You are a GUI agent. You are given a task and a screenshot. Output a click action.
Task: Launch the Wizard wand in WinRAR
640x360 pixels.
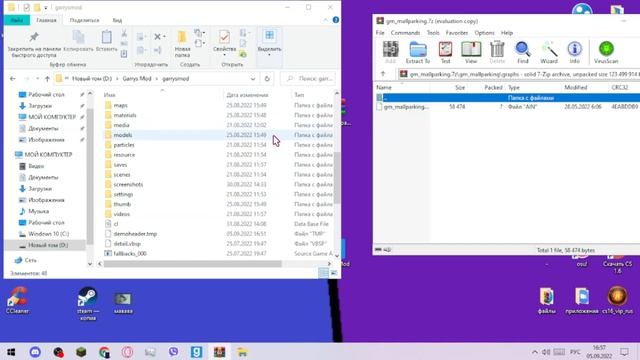549,52
